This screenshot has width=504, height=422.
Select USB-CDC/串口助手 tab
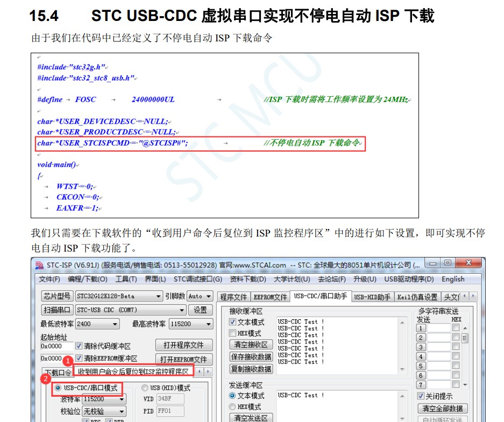pos(321,296)
